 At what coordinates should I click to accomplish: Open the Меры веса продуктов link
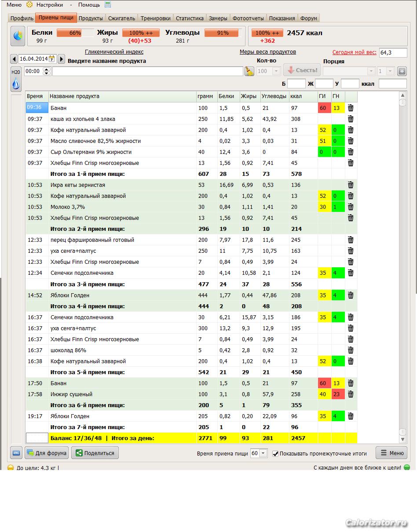click(268, 52)
